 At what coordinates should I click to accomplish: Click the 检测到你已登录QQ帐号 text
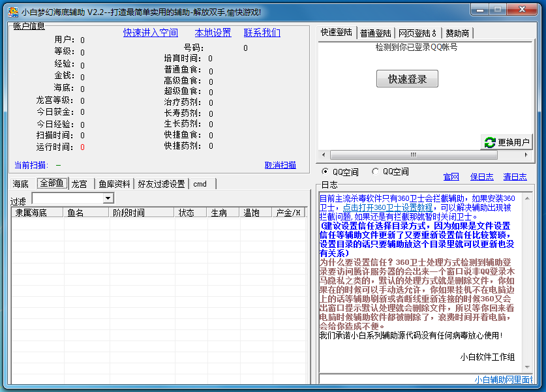tap(416, 47)
